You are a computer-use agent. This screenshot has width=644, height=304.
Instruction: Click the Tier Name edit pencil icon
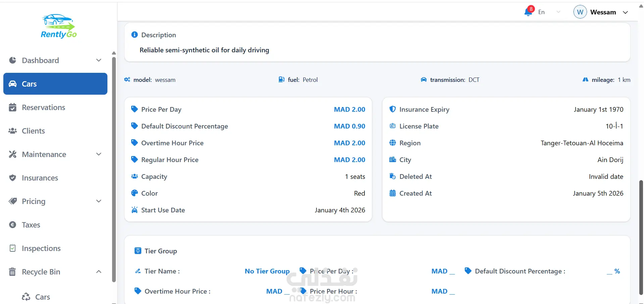tap(138, 271)
